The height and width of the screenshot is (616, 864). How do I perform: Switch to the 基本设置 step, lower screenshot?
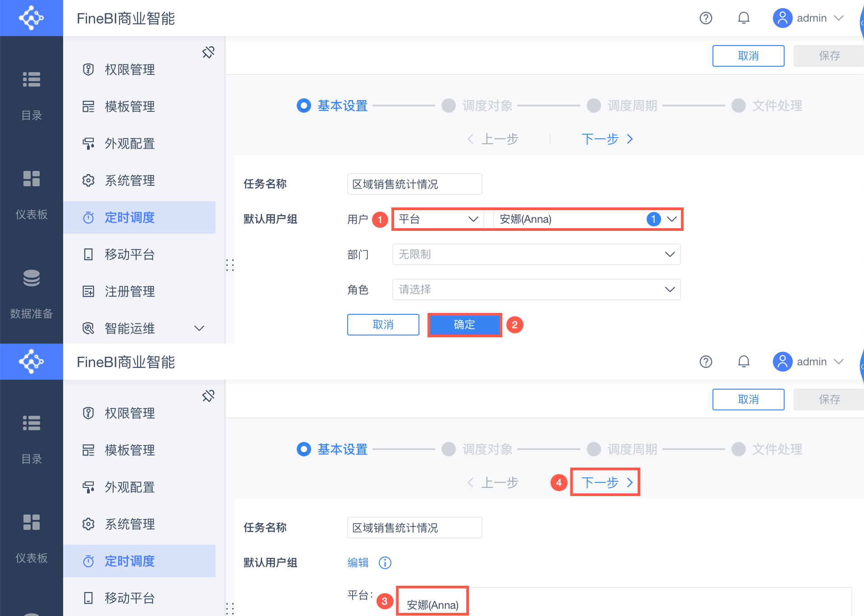tap(332, 449)
